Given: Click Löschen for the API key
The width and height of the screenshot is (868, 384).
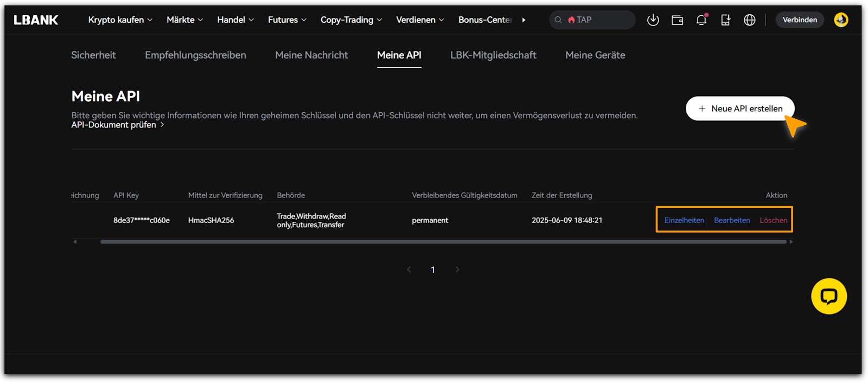Looking at the screenshot, I should [x=773, y=220].
